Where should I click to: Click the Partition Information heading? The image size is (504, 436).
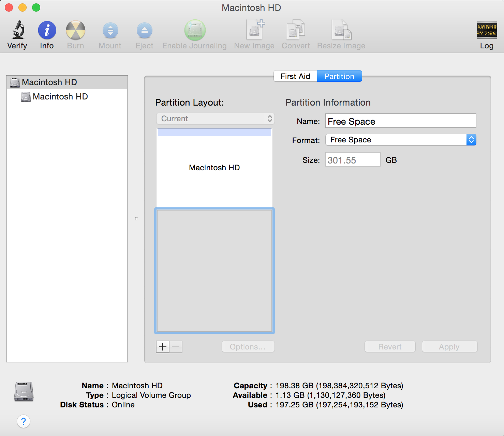[328, 103]
